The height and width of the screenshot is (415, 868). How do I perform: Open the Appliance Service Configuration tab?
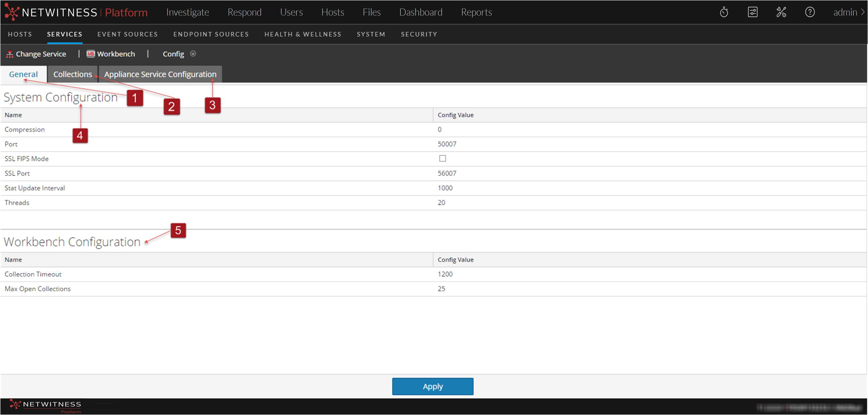pos(160,74)
